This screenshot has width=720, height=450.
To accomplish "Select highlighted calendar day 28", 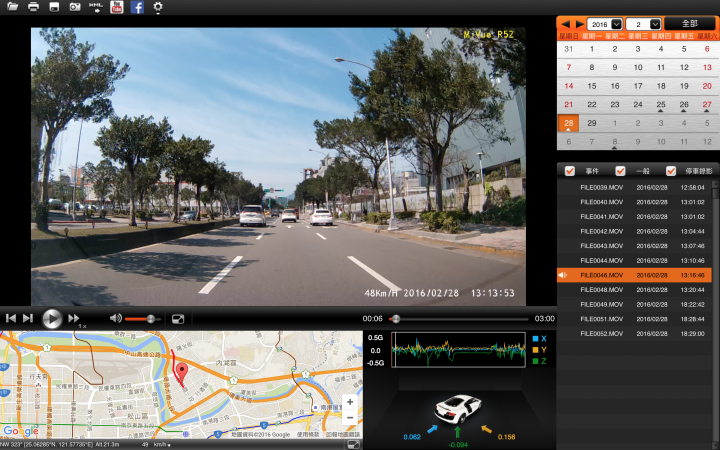I will [x=568, y=123].
